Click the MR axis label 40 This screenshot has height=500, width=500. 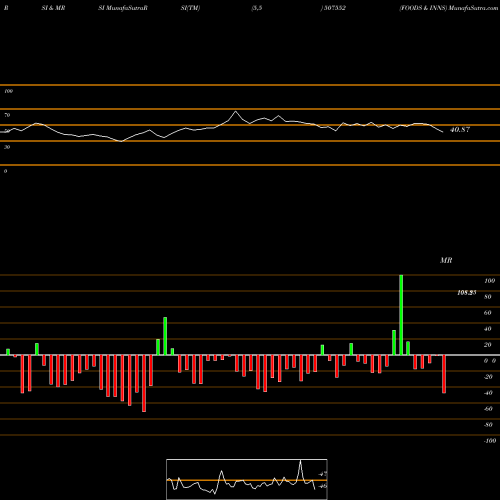488,329
